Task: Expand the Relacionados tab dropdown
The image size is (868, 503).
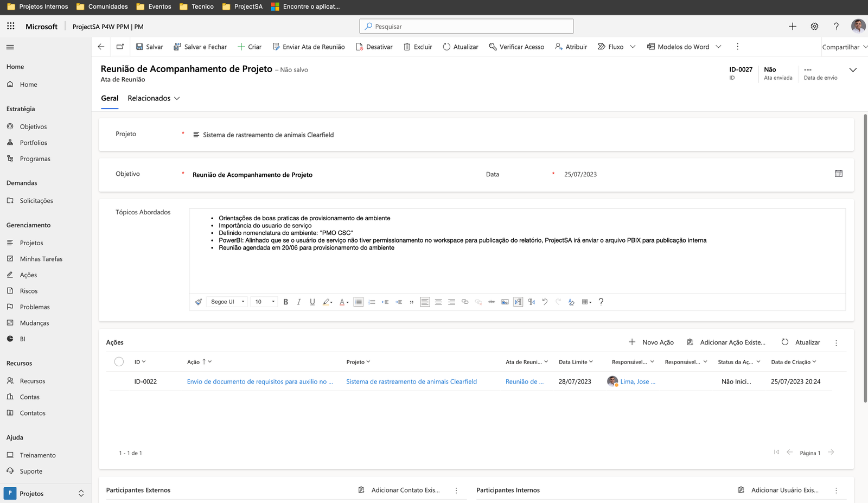Action: tap(154, 98)
